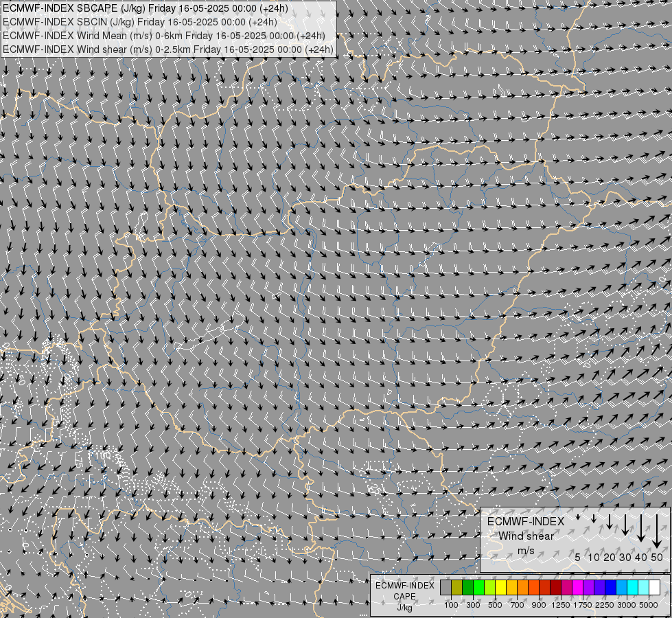The height and width of the screenshot is (618, 672).
Task: Select the orange-red CAPE swatch
Action: click(x=534, y=588)
